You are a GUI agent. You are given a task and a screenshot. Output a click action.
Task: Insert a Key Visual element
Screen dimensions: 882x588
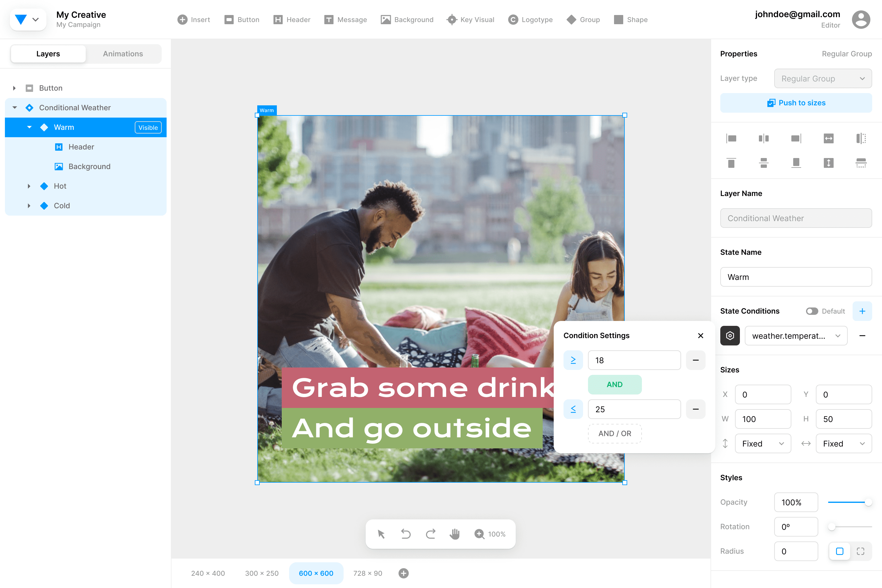coord(470,20)
